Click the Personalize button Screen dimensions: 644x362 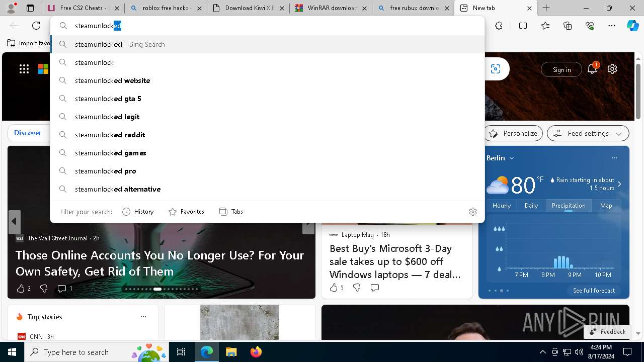click(513, 133)
